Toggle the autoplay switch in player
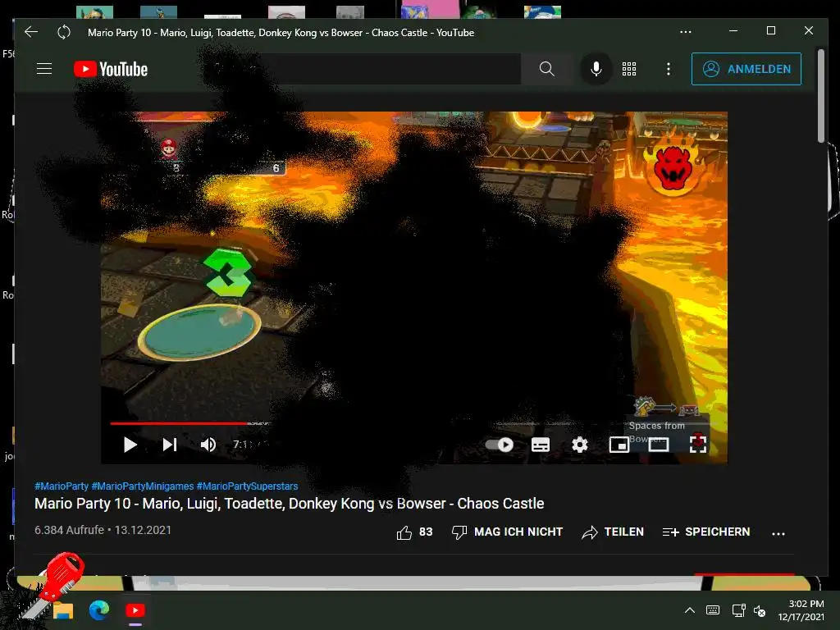This screenshot has height=630, width=840. click(x=500, y=445)
